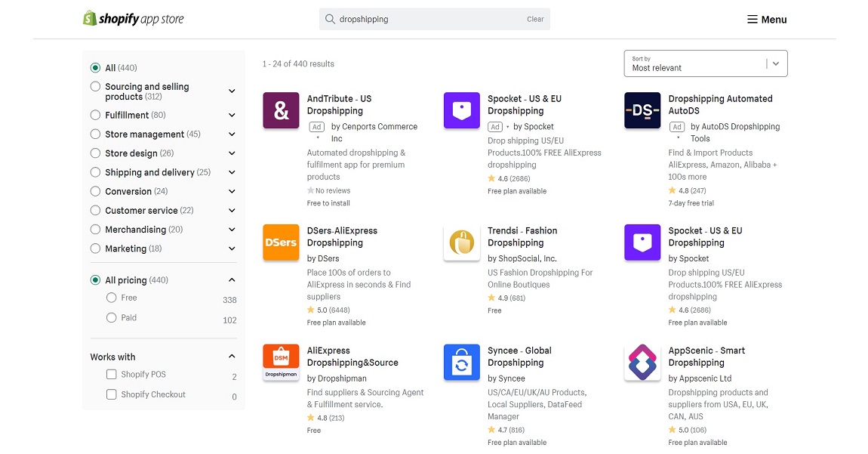Enable the Shopify POS checkbox
Image resolution: width=868 pixels, height=454 pixels.
[112, 374]
